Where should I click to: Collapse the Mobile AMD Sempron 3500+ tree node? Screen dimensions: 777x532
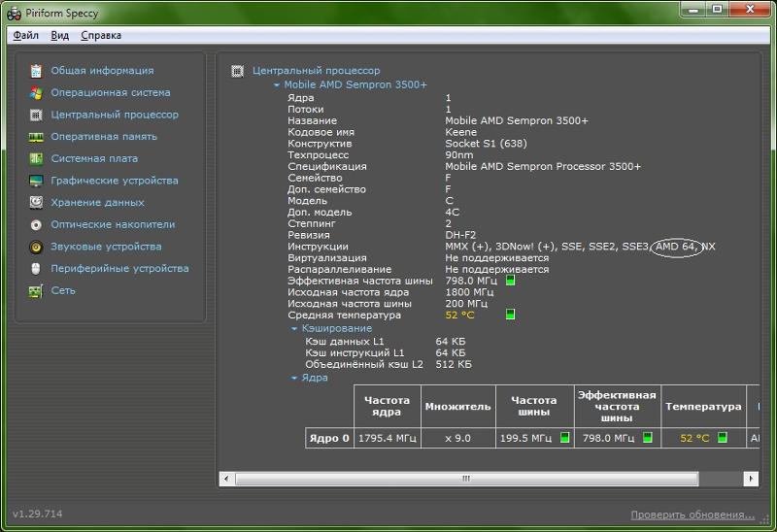click(x=277, y=85)
